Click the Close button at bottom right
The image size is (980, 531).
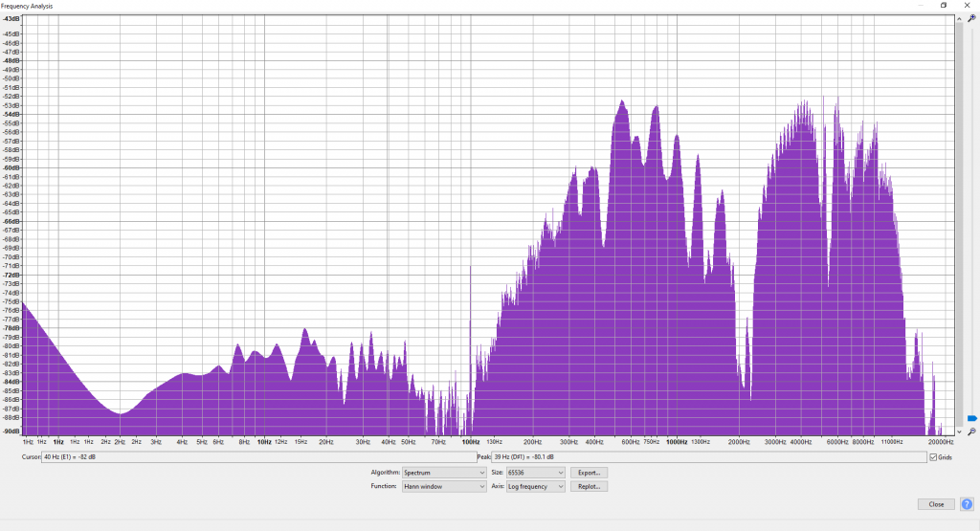tap(936, 504)
